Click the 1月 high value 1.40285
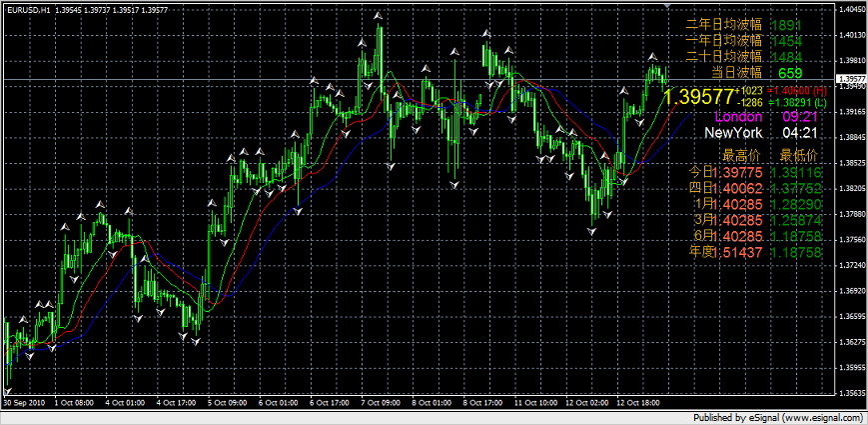868x425 pixels. click(x=737, y=204)
